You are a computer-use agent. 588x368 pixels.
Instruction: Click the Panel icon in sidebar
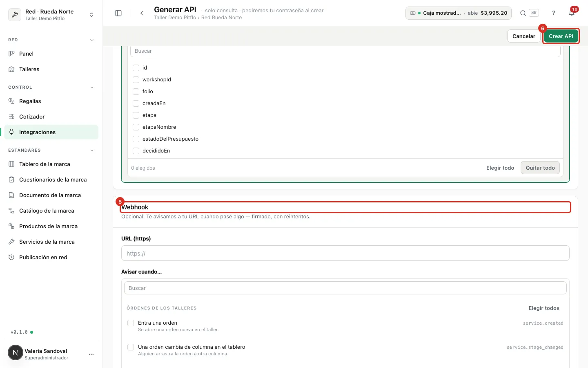[11, 54]
